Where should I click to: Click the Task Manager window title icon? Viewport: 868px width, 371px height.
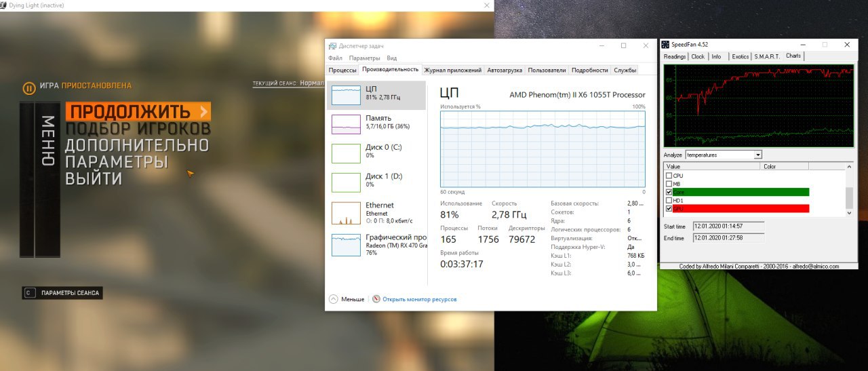point(332,45)
